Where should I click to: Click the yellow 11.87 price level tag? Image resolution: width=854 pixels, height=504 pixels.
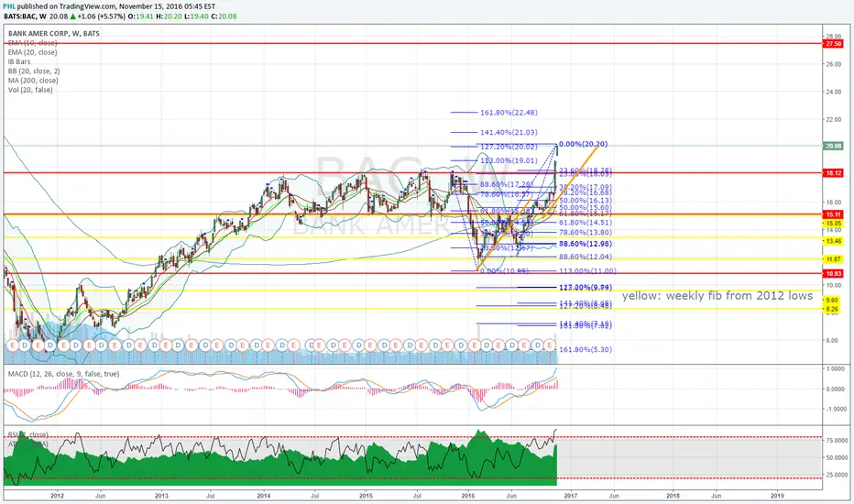click(834, 259)
